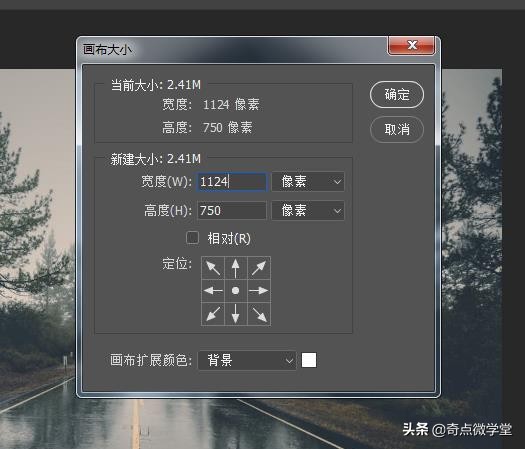Viewport: 525px width, 449px height.
Task: Click the 宽度(W) input field
Action: coord(232,182)
